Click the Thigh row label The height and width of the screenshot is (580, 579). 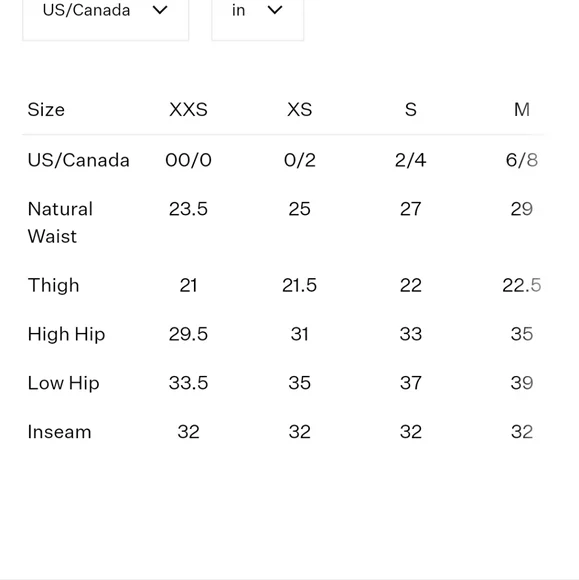click(54, 285)
